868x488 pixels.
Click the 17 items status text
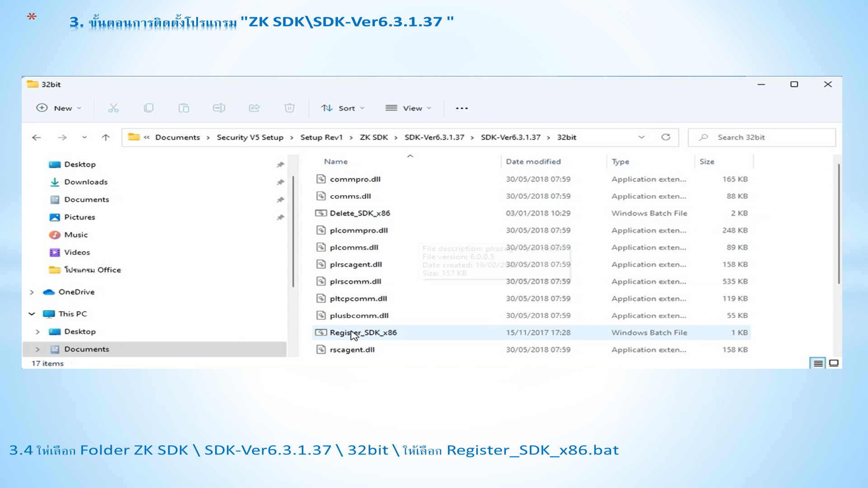click(47, 363)
